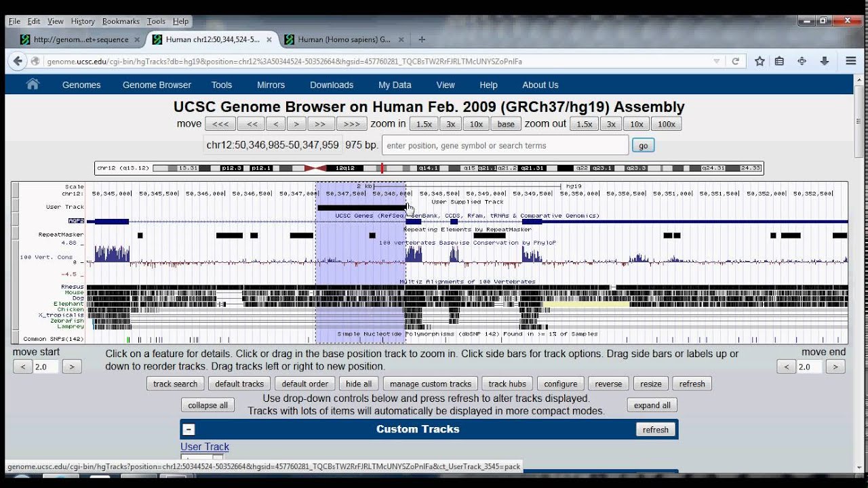Click the track hubs button
868x488 pixels.
(x=507, y=384)
